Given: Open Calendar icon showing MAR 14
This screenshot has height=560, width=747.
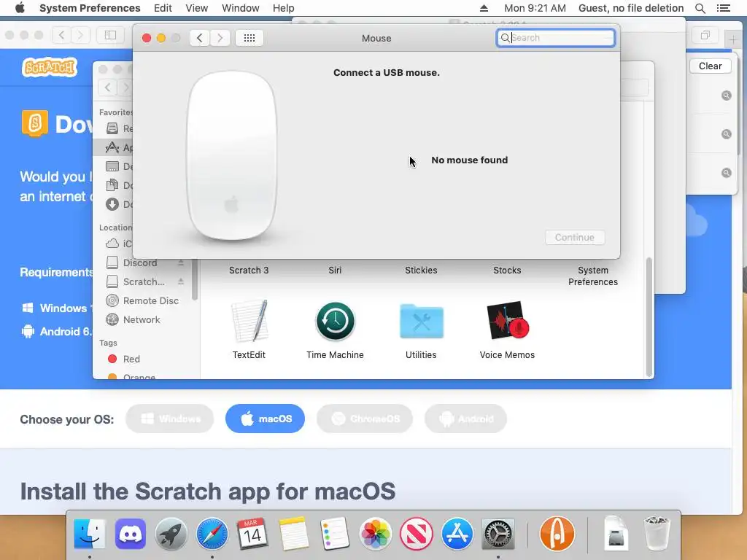Looking at the screenshot, I should tap(252, 533).
